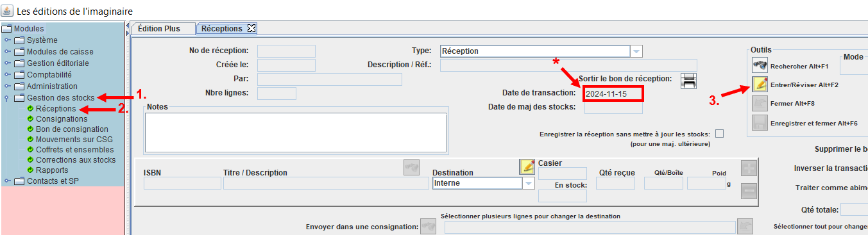Open Bon de consignation tree item
868x235 pixels.
[72, 129]
